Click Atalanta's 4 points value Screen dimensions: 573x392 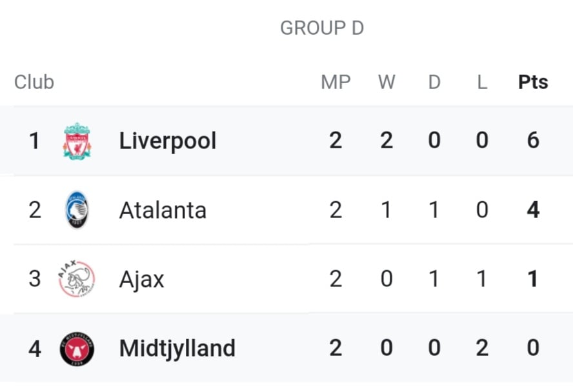[533, 210]
